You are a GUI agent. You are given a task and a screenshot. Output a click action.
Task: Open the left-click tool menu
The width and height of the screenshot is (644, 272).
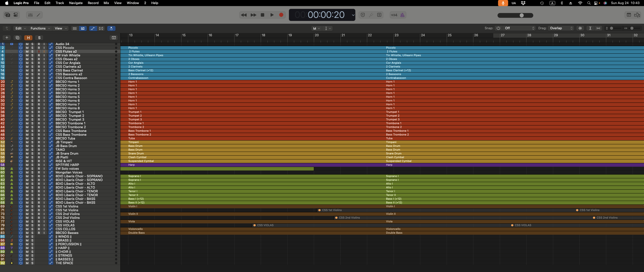tap(328, 28)
